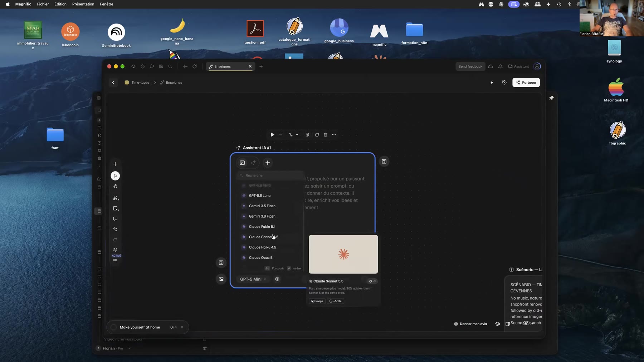Run the node with the play button
Viewport: 644px width, 362px height.
pos(273,135)
